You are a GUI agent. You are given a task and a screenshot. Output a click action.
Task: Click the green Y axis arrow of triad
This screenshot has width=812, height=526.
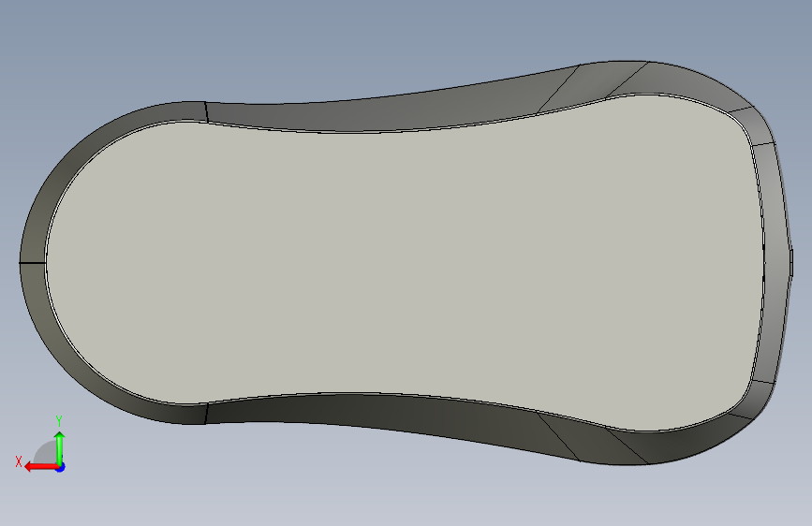(x=60, y=448)
